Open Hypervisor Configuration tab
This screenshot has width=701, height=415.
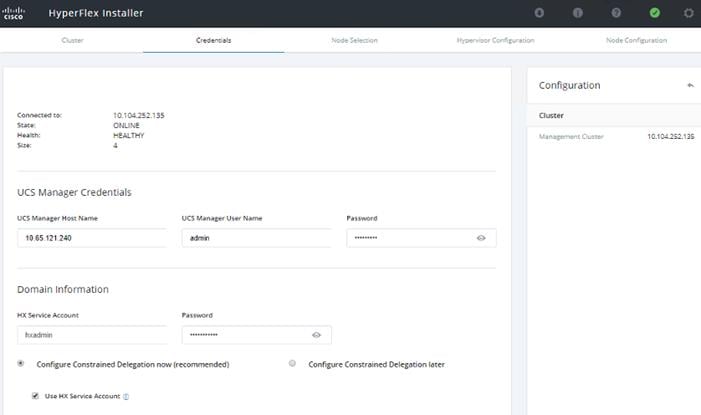(x=495, y=40)
